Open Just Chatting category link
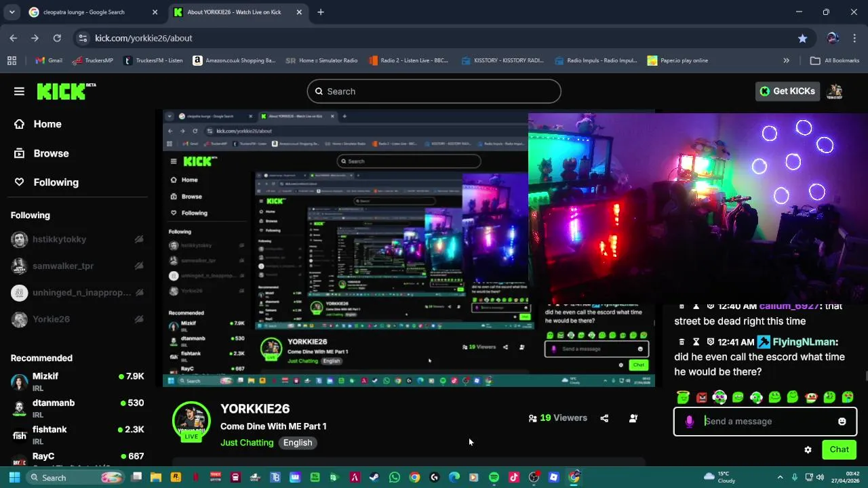The width and height of the screenshot is (868, 488). click(247, 443)
